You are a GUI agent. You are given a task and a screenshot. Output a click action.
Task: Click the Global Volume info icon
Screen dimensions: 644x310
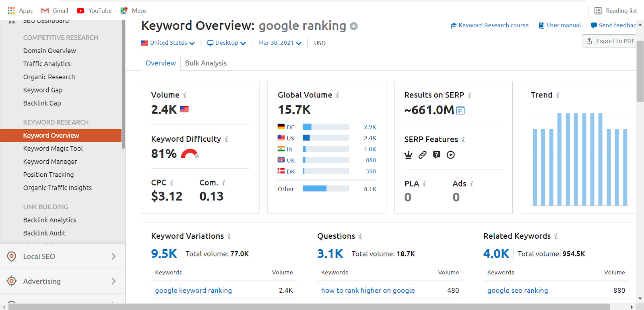click(x=337, y=95)
